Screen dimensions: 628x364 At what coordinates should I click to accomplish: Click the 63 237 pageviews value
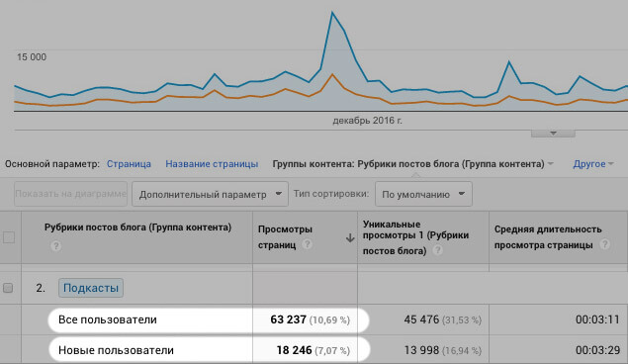[288, 319]
